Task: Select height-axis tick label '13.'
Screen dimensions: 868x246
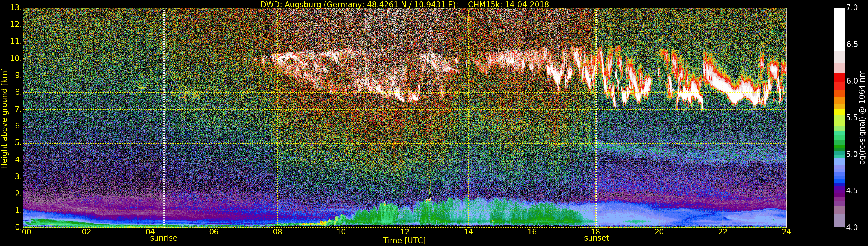Action: coord(16,8)
